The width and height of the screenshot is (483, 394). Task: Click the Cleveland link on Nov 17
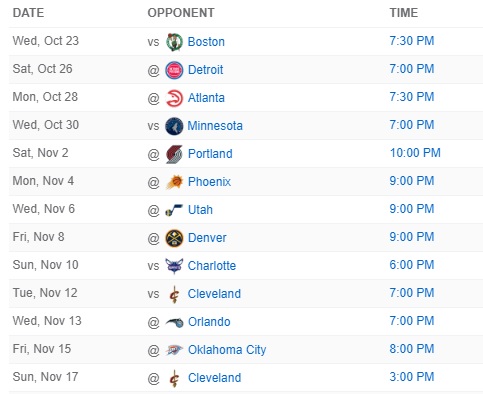[214, 378]
